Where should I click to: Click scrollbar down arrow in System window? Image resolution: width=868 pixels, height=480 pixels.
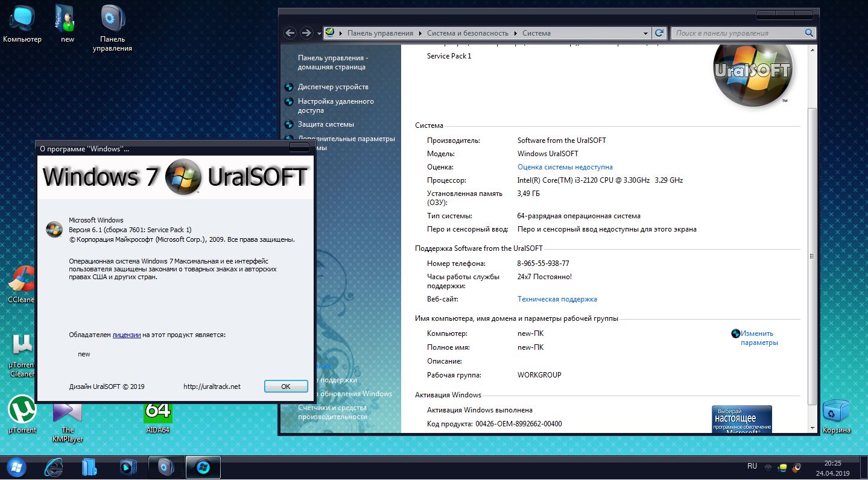pyautogui.click(x=812, y=428)
